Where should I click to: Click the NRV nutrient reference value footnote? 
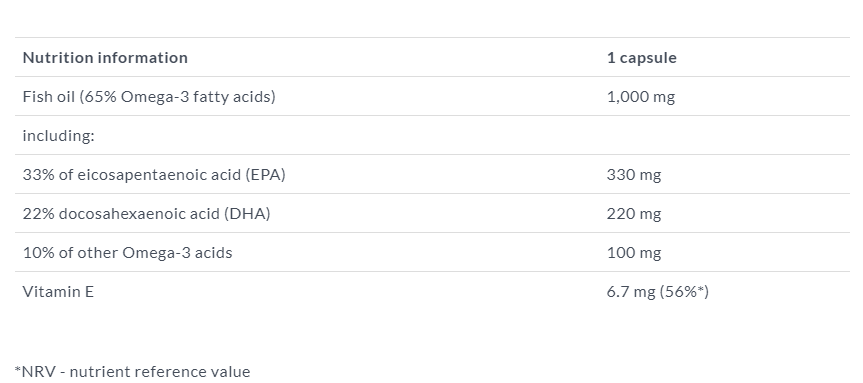point(132,371)
